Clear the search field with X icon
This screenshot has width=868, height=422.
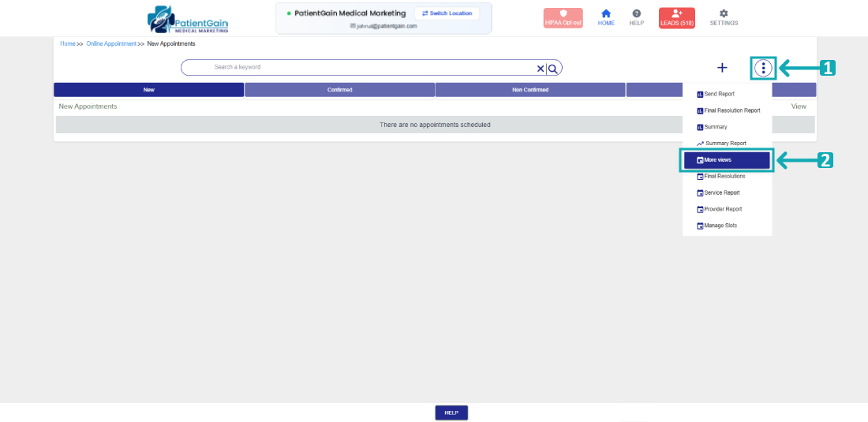(x=541, y=69)
